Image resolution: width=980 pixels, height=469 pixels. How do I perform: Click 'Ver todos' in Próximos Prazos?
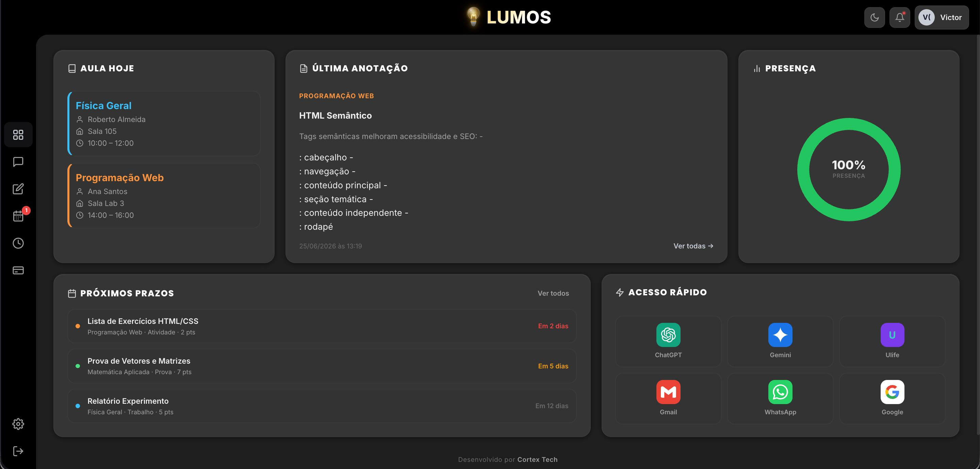pyautogui.click(x=553, y=293)
